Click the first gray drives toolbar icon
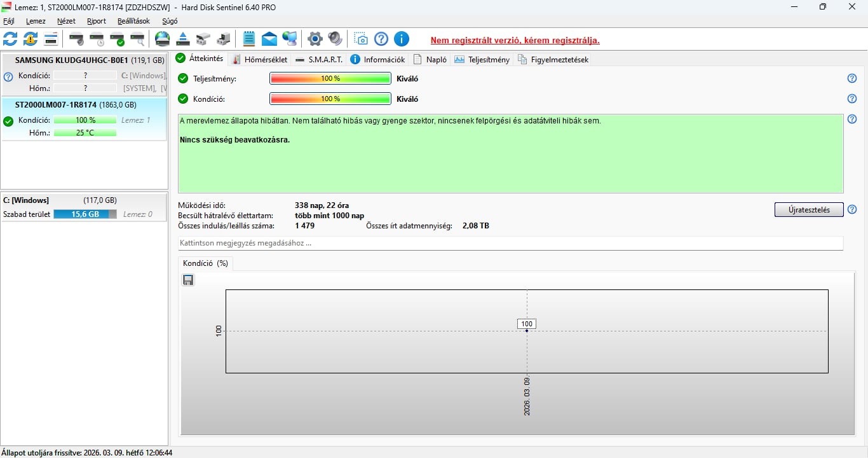This screenshot has width=868, height=458. point(203,39)
